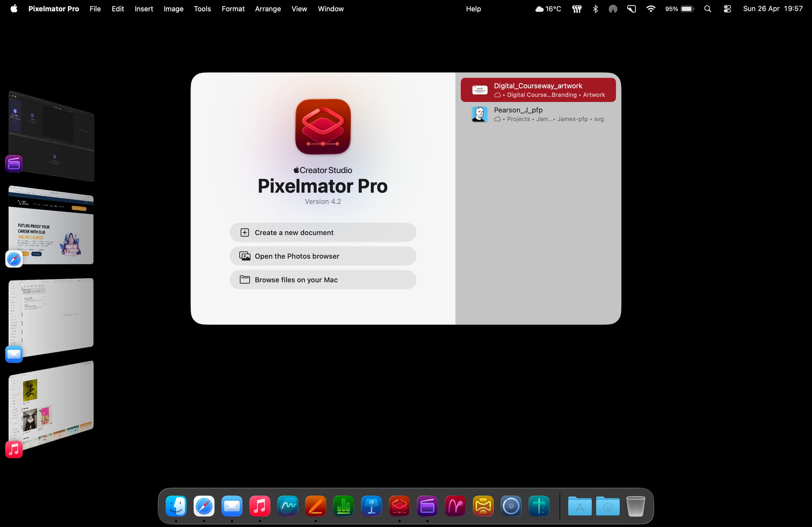Click the tag-shaped status icon left of Wi-Fi
Screen dimensions: 812x527
pos(632,9)
